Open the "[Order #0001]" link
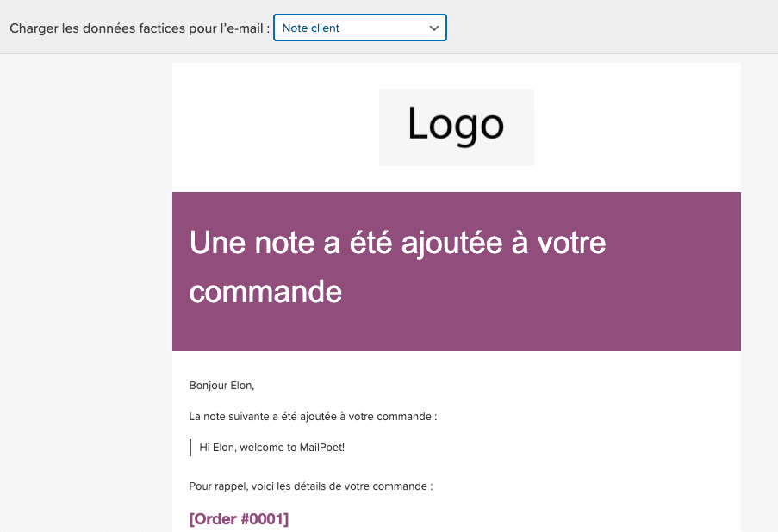778x532 pixels. [x=239, y=519]
